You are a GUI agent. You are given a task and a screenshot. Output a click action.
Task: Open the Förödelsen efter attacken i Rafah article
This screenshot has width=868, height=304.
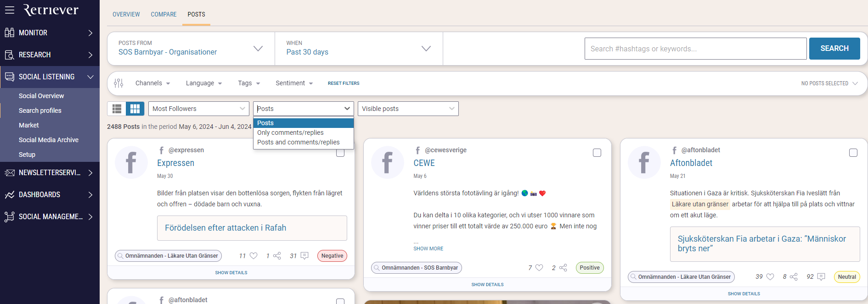tap(252, 228)
